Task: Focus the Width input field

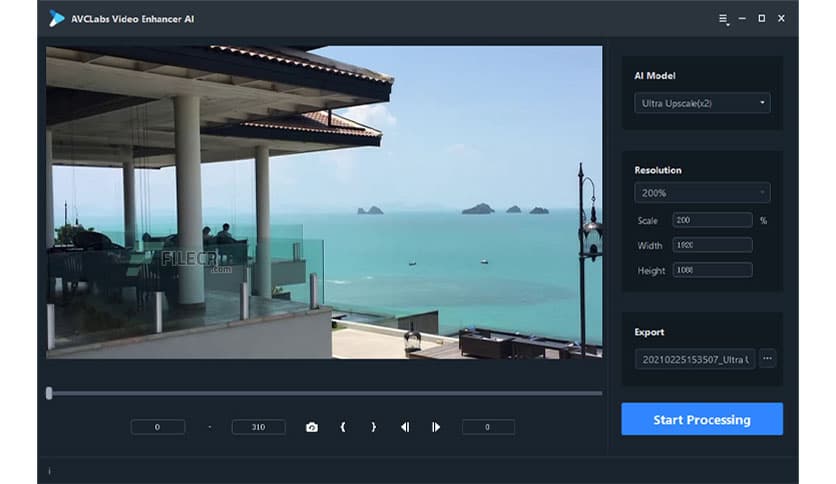Action: [x=712, y=245]
